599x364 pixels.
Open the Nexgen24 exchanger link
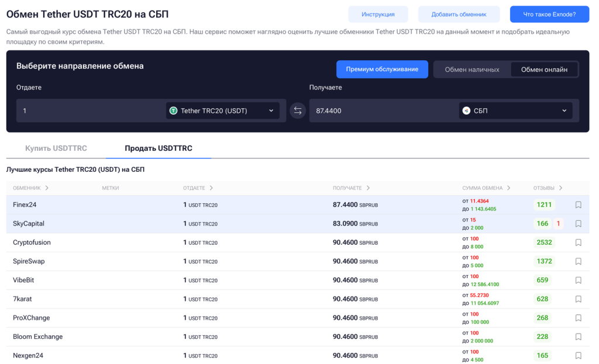pyautogui.click(x=28, y=355)
